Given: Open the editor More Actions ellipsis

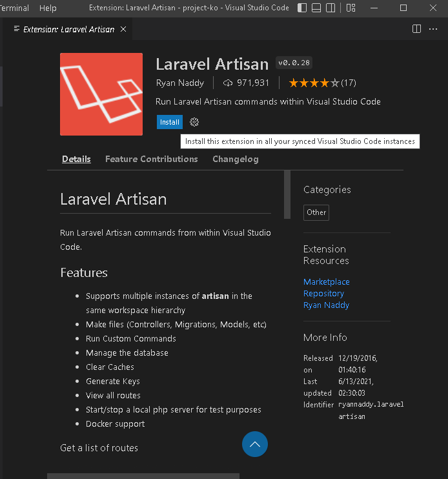Looking at the screenshot, I should coord(433,29).
